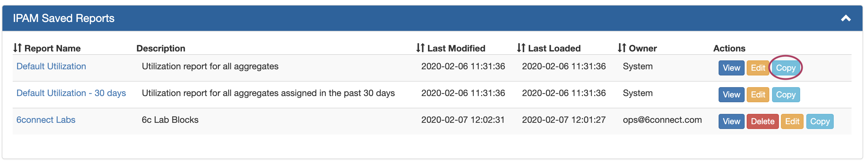Image resolution: width=868 pixels, height=165 pixels.
Task: Sort by Last Modified column icon
Action: [x=420, y=48]
